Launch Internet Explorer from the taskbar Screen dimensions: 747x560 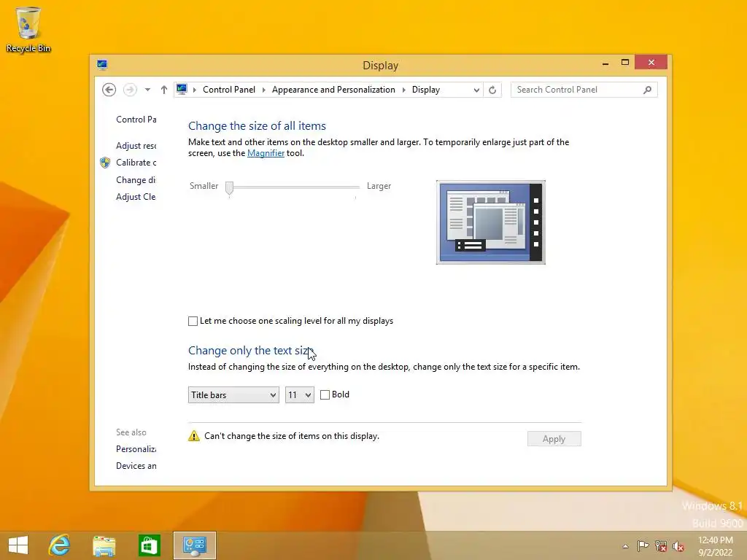[x=60, y=545]
